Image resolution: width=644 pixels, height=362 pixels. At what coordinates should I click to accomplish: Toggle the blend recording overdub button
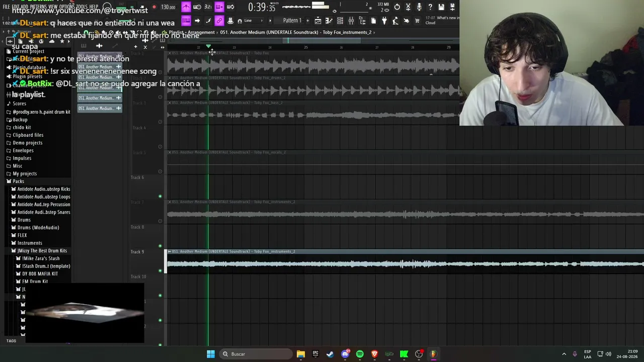pyautogui.click(x=219, y=7)
